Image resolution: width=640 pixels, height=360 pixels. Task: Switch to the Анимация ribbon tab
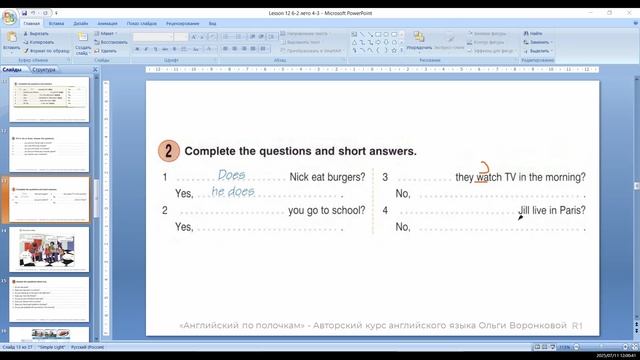(x=107, y=24)
